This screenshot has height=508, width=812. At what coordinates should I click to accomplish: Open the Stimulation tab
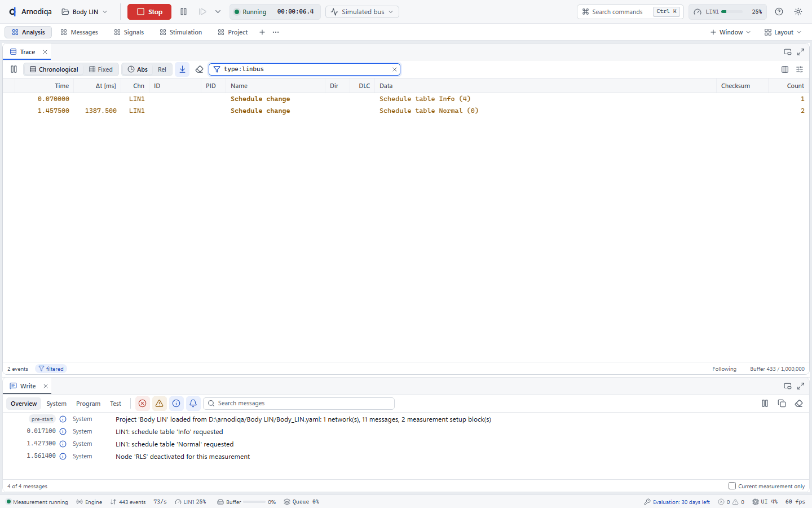point(181,32)
